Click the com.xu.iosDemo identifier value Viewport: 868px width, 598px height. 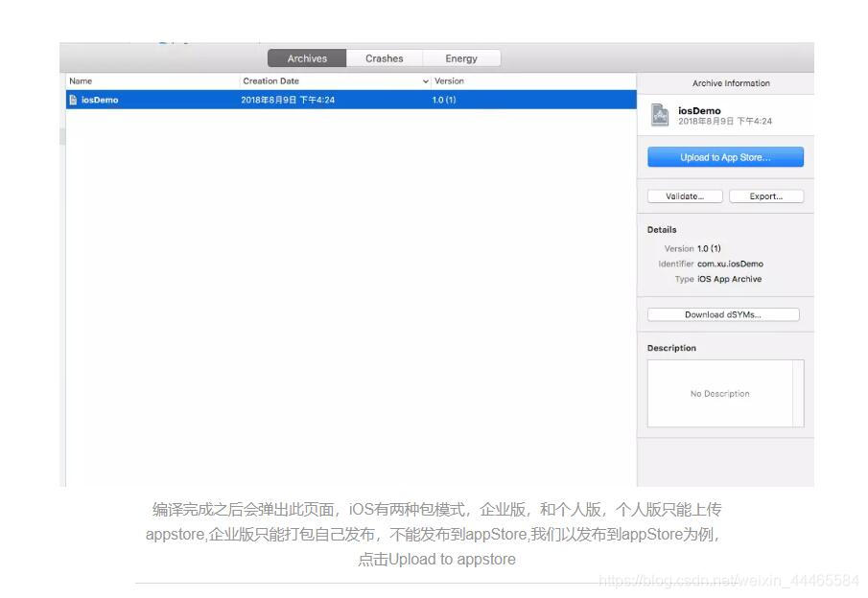coord(730,264)
